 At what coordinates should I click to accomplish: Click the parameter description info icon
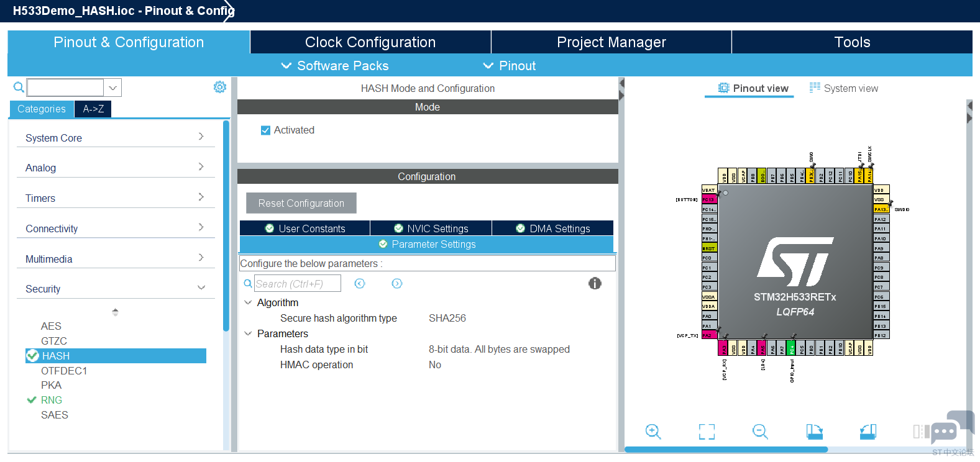[x=595, y=283]
